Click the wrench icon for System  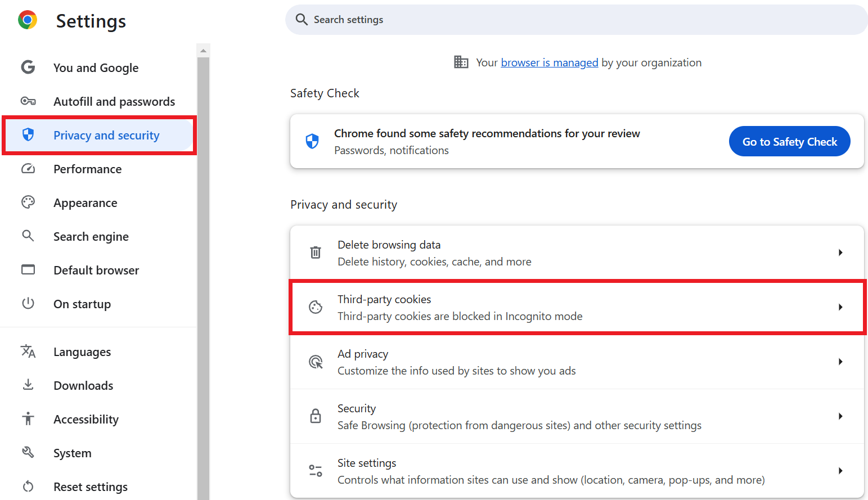pos(28,452)
